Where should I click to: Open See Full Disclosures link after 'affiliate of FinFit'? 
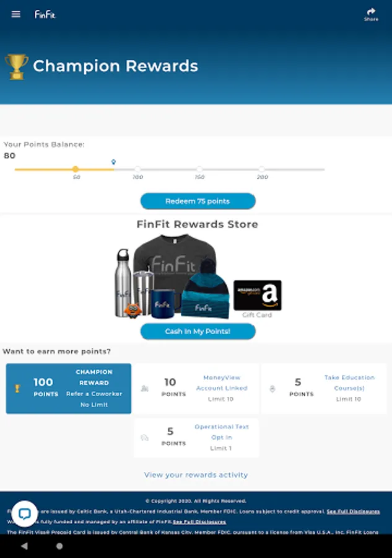pos(199,521)
